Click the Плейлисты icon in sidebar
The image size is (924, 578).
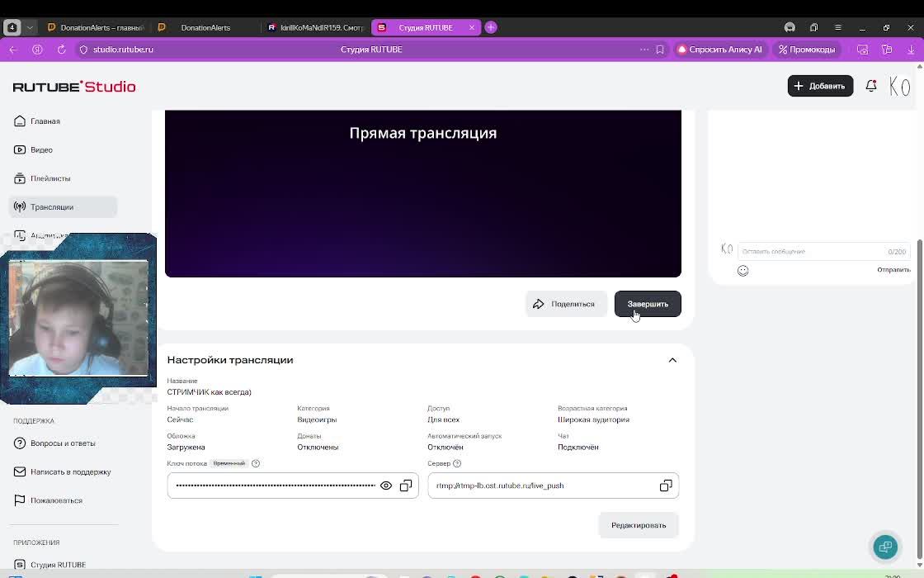[20, 178]
